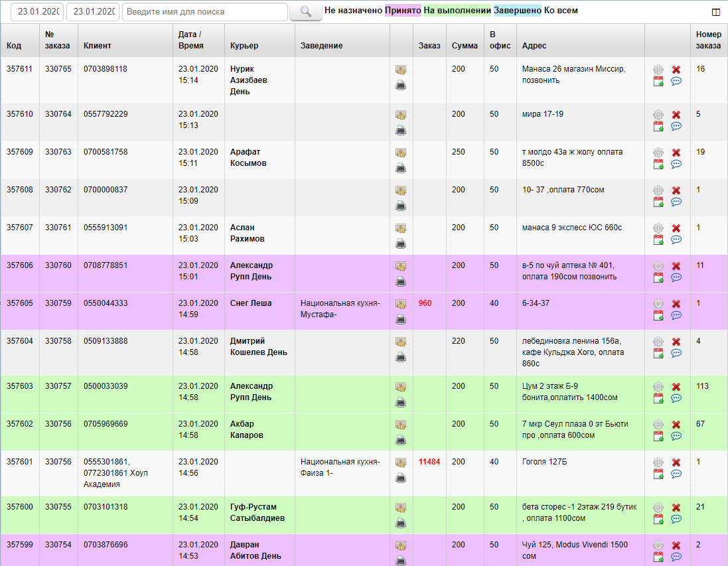728x566 pixels.
Task: Click calendar add icon for order 357611
Action: [658, 82]
